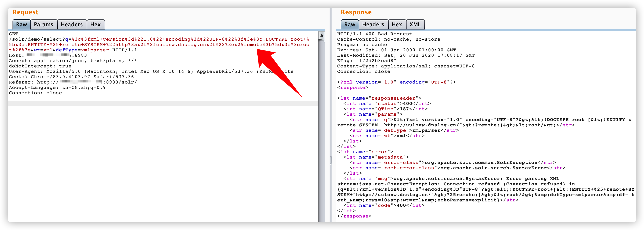The height and width of the screenshot is (230, 644).
Task: Click the str name="defType" xmlparser line
Action: pyautogui.click(x=404, y=130)
